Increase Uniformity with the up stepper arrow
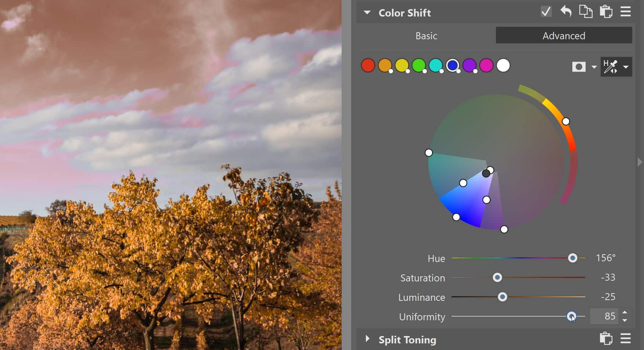Viewport: 644px width, 350px height. 625,312
